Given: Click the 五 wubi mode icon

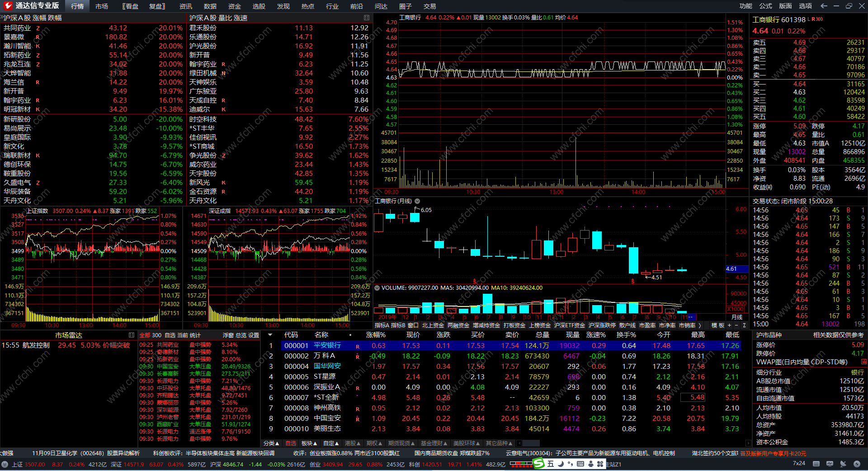Looking at the screenshot, I should coord(551,464).
